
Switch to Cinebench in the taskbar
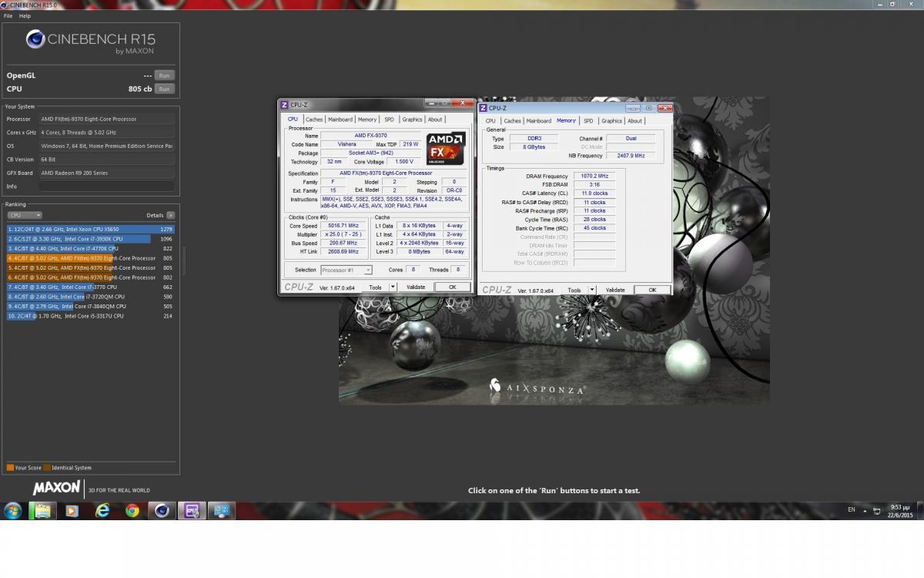click(x=162, y=510)
